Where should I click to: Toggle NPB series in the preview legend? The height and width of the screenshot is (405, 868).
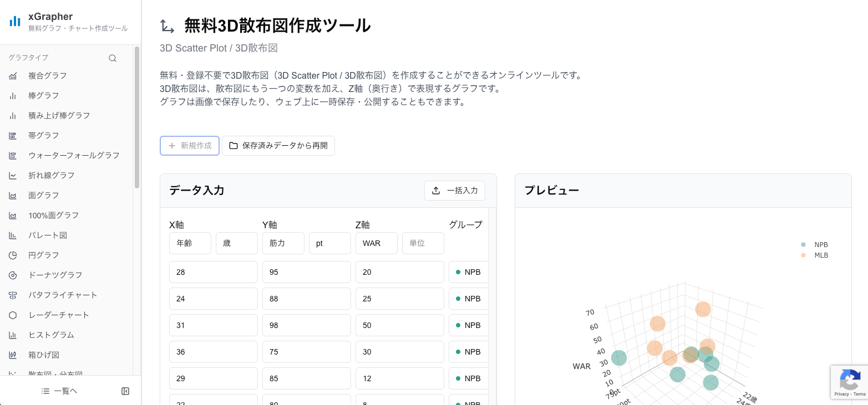coord(815,244)
